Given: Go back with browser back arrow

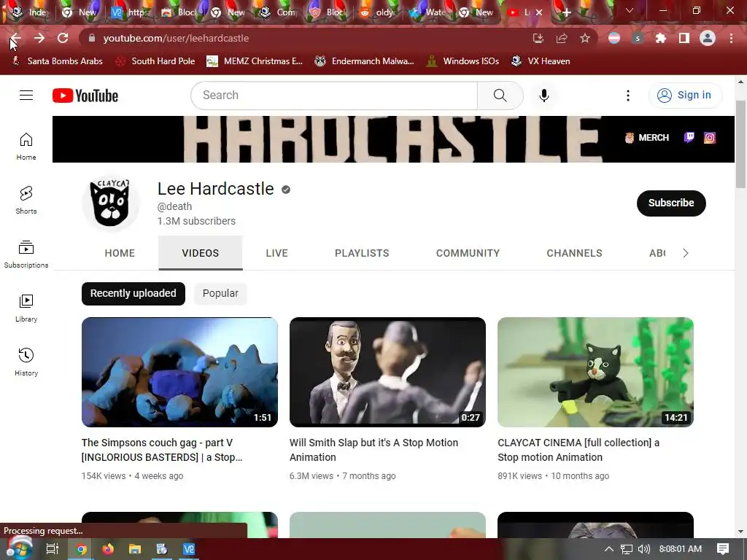Looking at the screenshot, I should click(x=16, y=38).
